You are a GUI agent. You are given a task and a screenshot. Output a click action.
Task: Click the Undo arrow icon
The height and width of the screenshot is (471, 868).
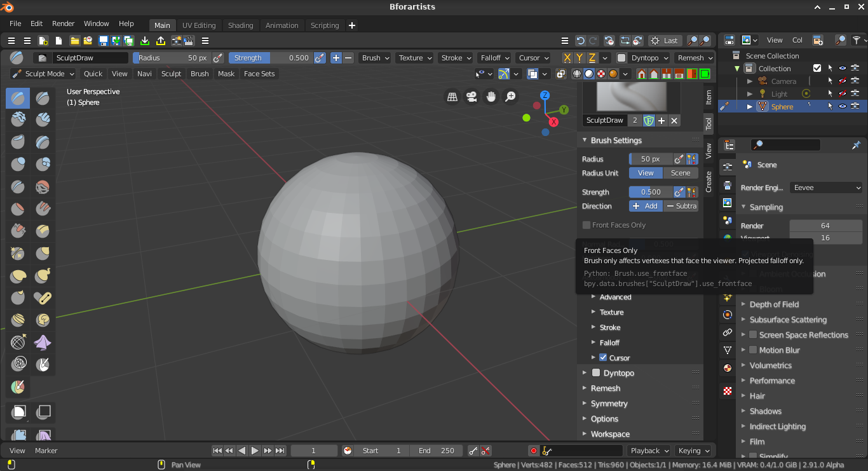pos(580,41)
